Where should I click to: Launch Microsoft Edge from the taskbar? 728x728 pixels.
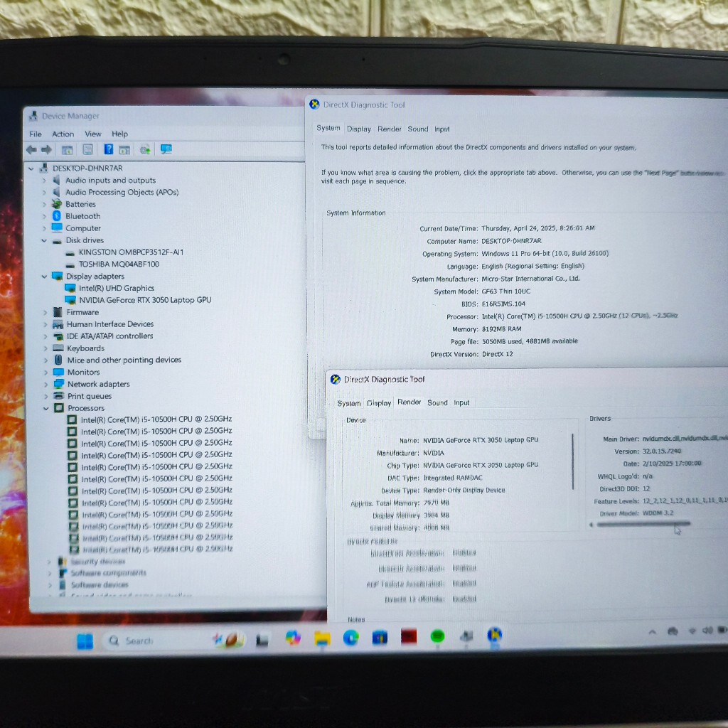pyautogui.click(x=351, y=638)
